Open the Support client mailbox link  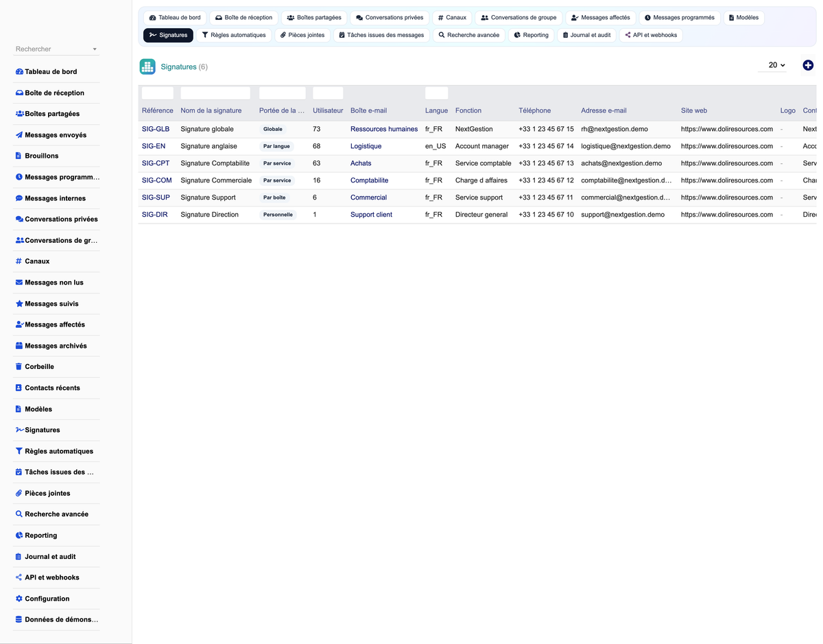[x=371, y=215]
